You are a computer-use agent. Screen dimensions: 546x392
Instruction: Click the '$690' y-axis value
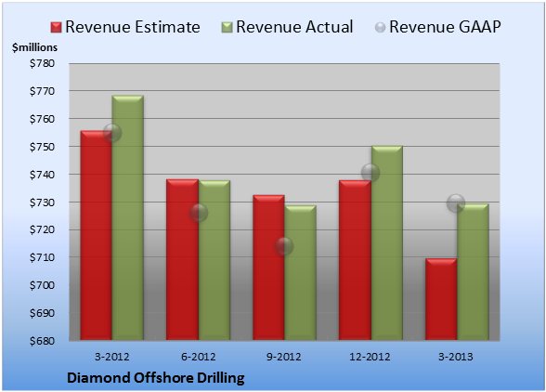tap(42, 313)
